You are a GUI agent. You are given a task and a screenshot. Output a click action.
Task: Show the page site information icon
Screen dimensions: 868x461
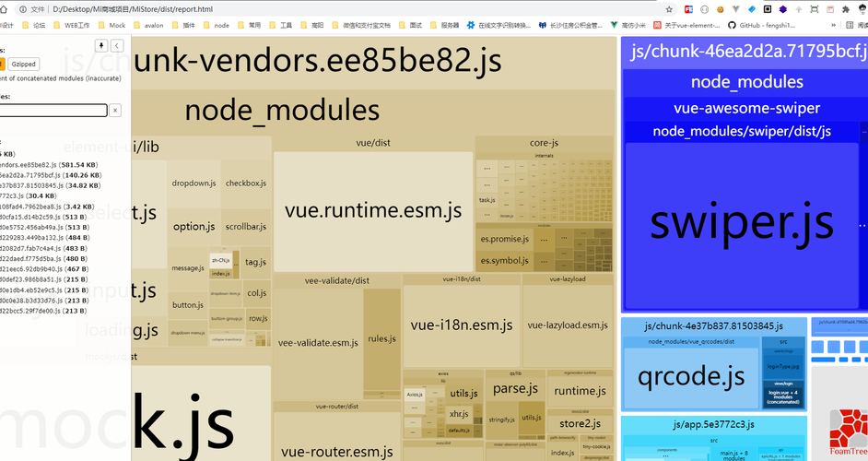point(23,9)
